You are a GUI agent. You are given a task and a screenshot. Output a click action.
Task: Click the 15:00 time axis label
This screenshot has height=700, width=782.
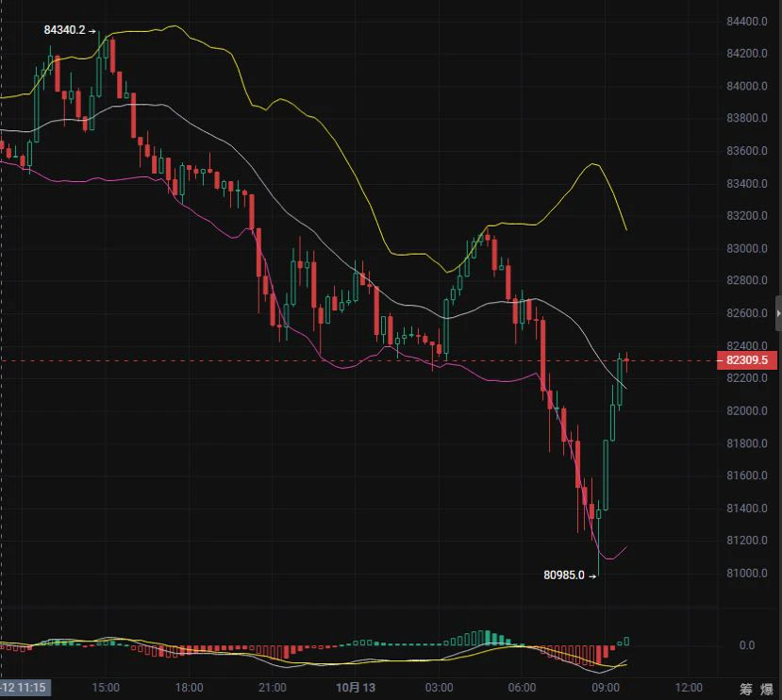pyautogui.click(x=106, y=688)
